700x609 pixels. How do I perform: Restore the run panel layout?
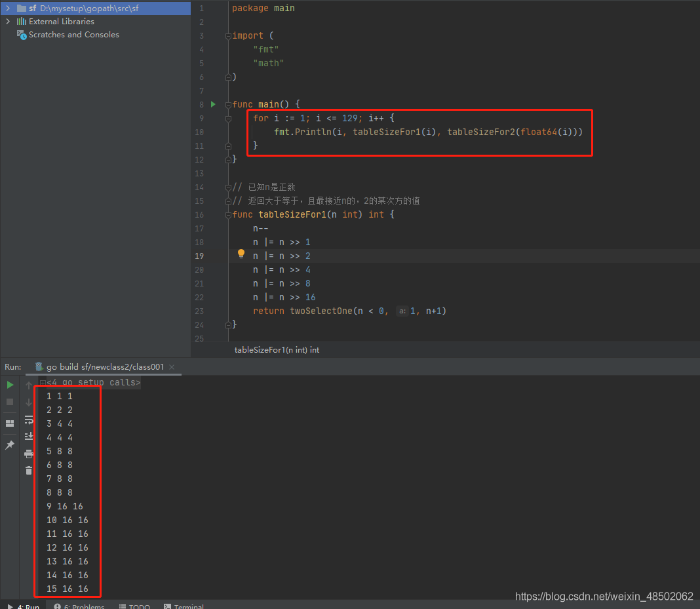(10, 423)
